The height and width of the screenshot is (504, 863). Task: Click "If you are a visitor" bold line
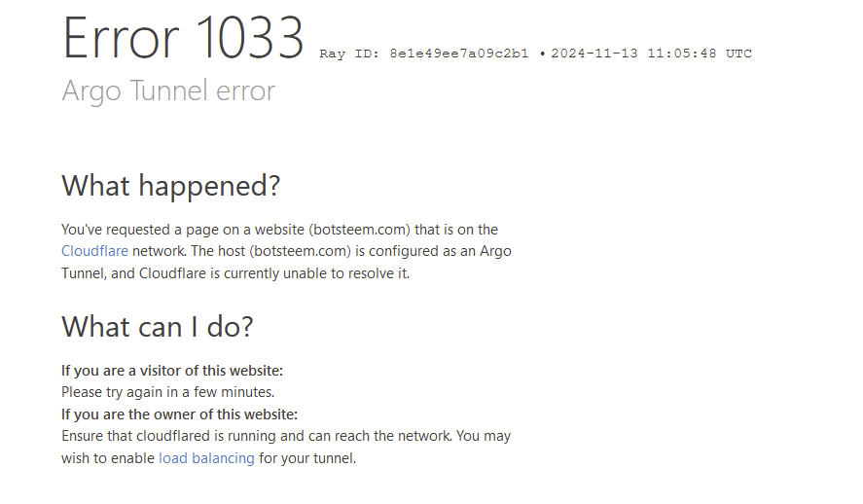coord(172,371)
